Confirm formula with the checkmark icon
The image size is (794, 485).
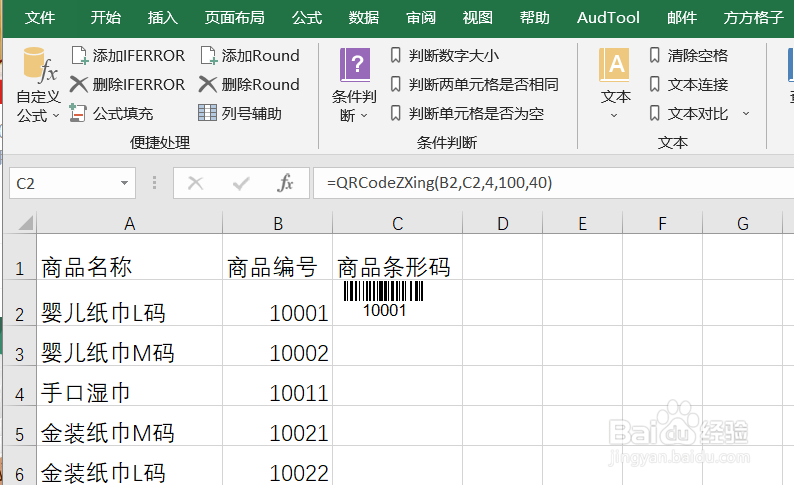(241, 183)
